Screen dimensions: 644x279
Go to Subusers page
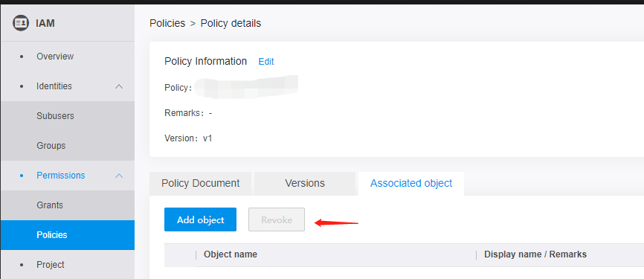(x=55, y=116)
